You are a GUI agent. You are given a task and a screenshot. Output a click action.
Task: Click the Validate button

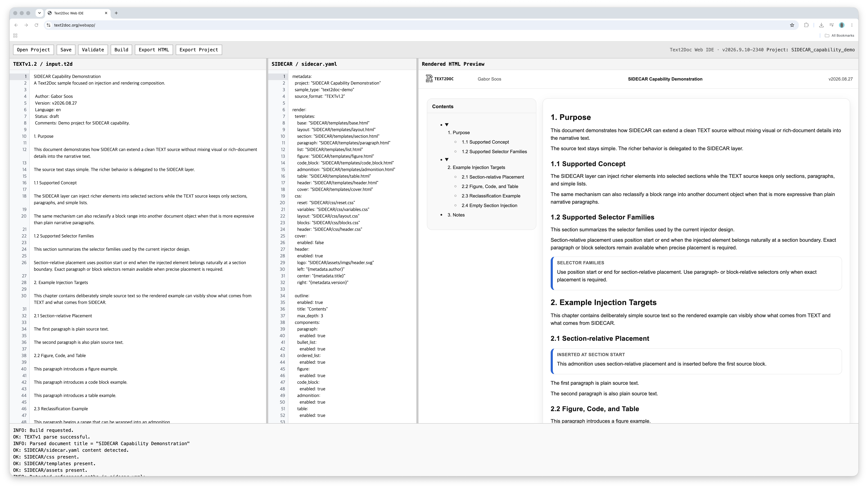[93, 50]
